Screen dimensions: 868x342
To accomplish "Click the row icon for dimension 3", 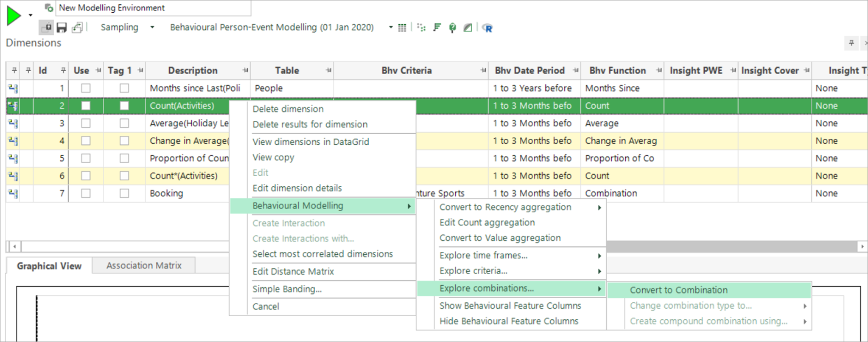I will click(13, 124).
